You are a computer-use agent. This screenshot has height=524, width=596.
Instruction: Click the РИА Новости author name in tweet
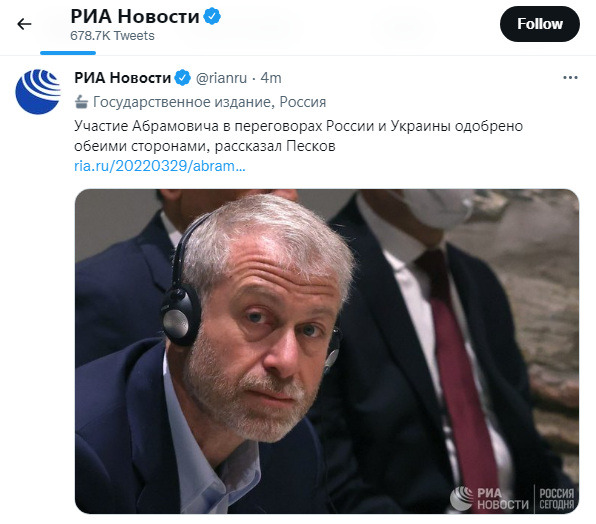(122, 78)
